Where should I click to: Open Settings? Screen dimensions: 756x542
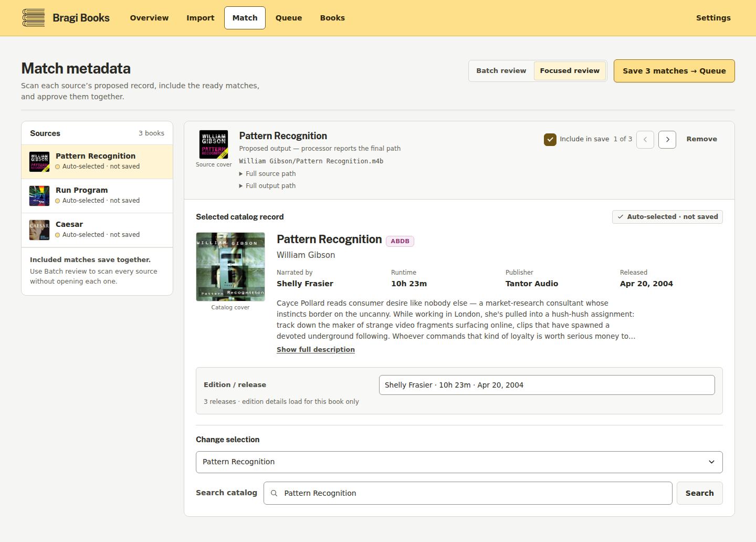[713, 18]
